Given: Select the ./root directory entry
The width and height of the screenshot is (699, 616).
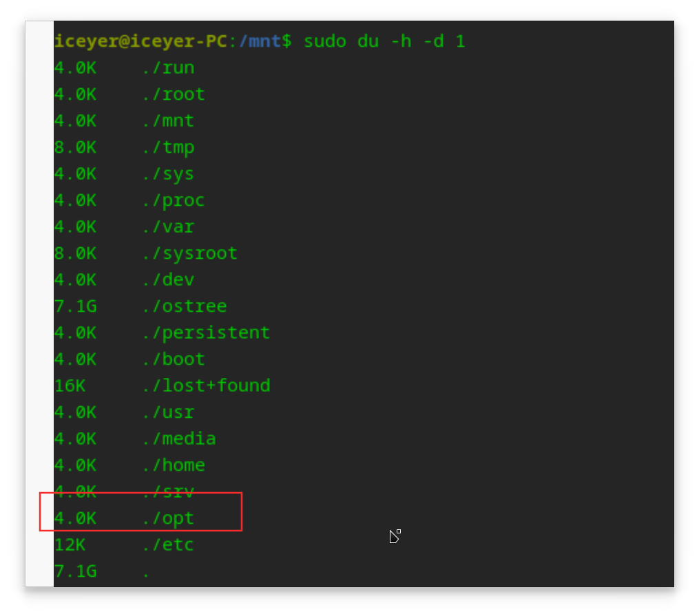Looking at the screenshot, I should (x=173, y=94).
